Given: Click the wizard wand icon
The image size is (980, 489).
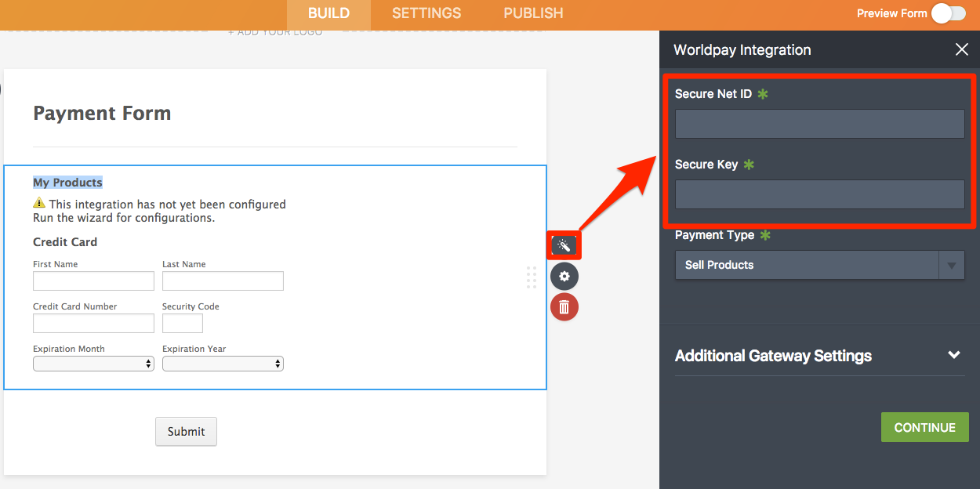Looking at the screenshot, I should click(564, 245).
